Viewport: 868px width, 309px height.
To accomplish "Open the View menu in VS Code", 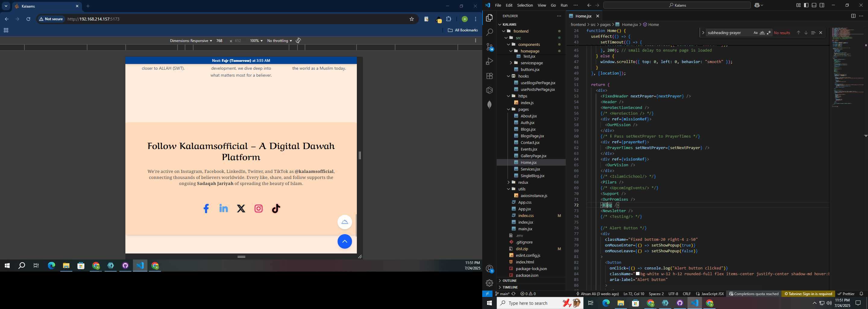I will pos(542,5).
